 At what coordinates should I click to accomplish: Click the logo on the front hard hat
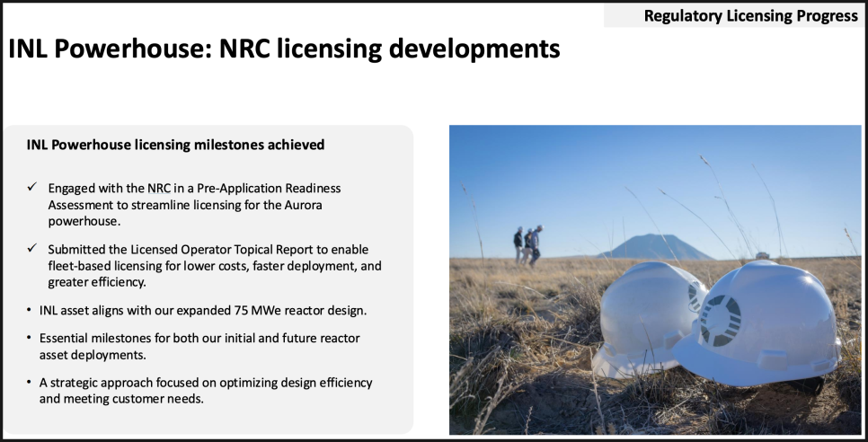pyautogui.click(x=721, y=321)
